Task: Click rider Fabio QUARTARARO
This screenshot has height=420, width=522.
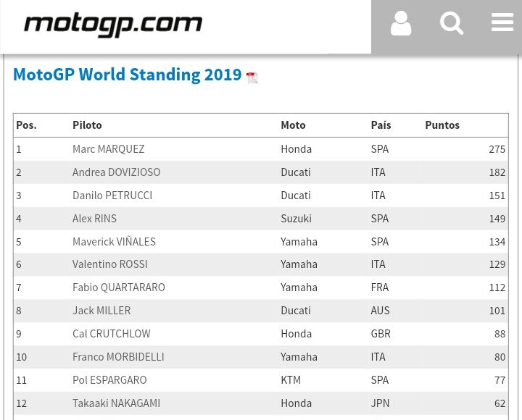Action: coord(118,287)
